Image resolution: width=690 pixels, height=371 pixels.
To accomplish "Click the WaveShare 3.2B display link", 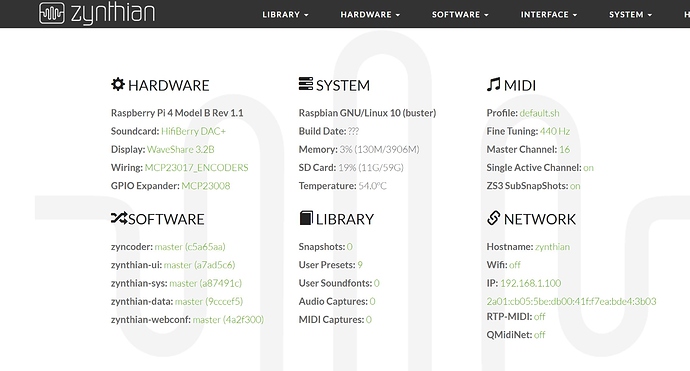I will [180, 149].
